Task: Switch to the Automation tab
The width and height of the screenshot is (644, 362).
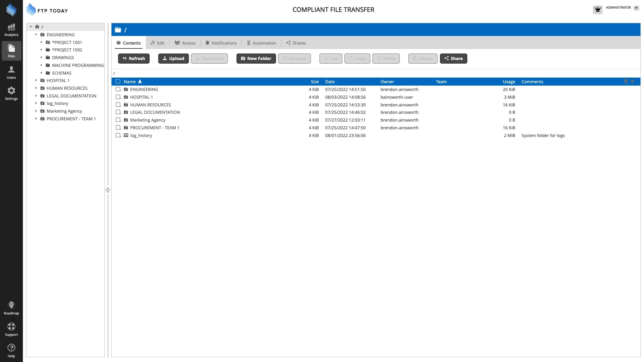Action: [261, 43]
